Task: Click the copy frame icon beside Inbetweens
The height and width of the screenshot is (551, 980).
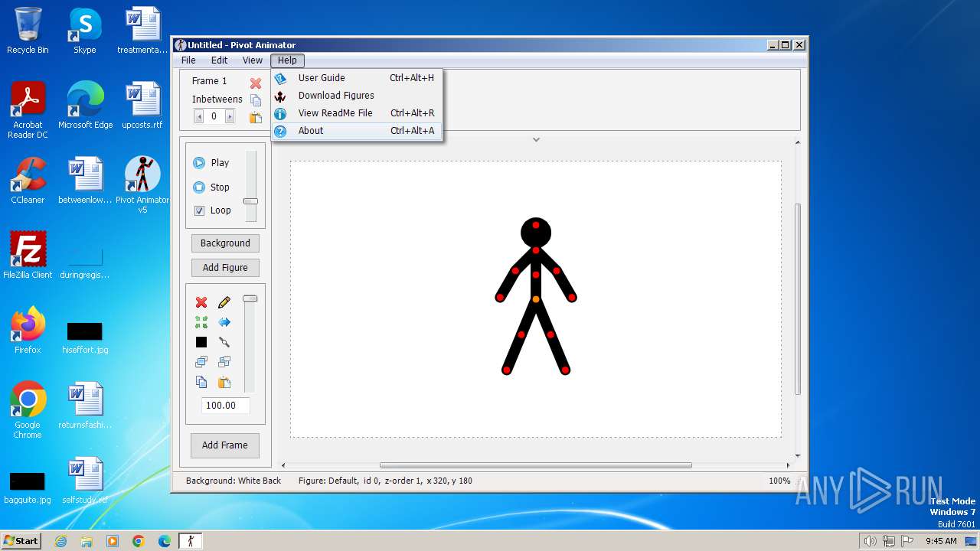Action: (x=256, y=100)
